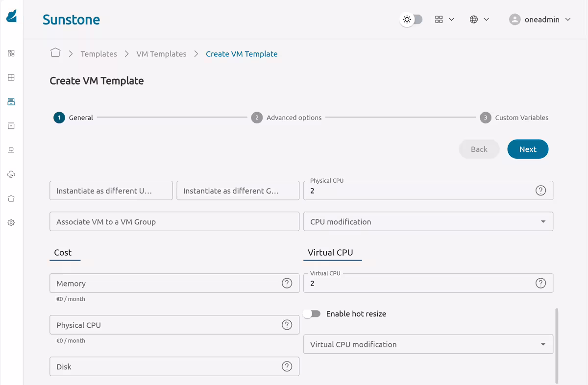Go to General step 1
The image size is (588, 385).
tap(73, 118)
